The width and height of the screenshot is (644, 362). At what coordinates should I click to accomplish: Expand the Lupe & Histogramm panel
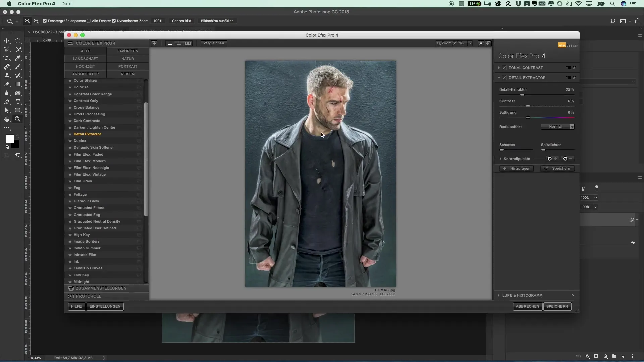click(x=499, y=295)
